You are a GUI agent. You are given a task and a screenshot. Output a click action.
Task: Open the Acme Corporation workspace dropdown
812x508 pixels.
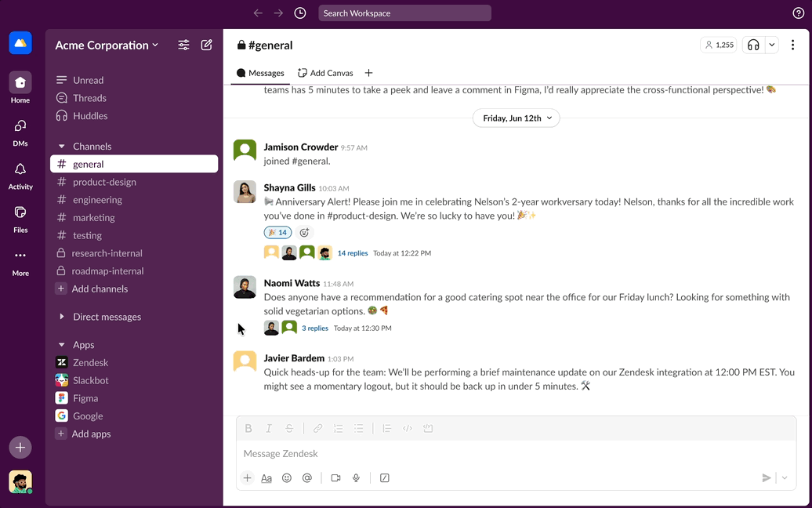point(107,45)
